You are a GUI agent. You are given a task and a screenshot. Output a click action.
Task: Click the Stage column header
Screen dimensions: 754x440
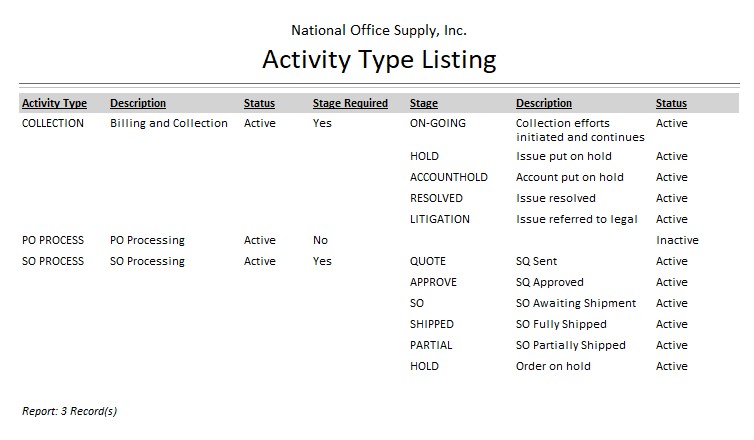click(x=424, y=103)
